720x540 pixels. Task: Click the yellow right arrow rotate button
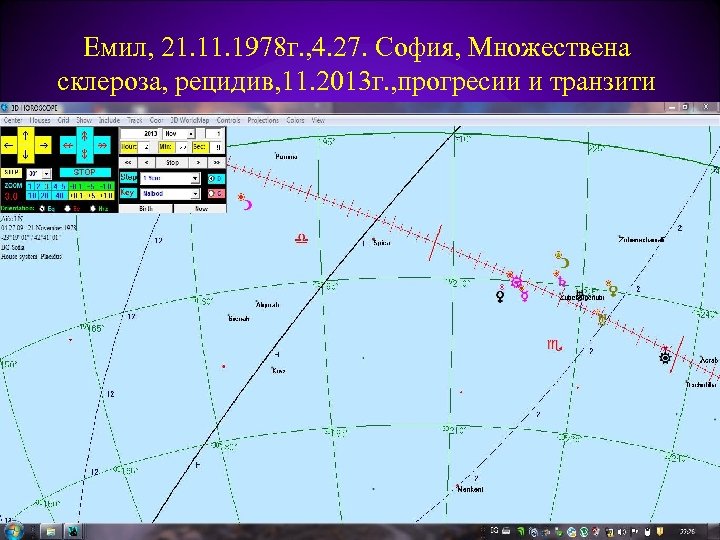coord(43,146)
